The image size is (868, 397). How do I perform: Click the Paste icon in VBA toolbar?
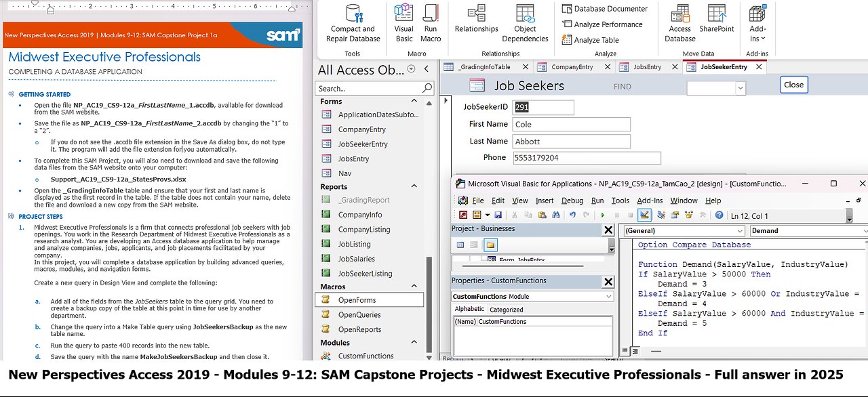[x=542, y=215]
